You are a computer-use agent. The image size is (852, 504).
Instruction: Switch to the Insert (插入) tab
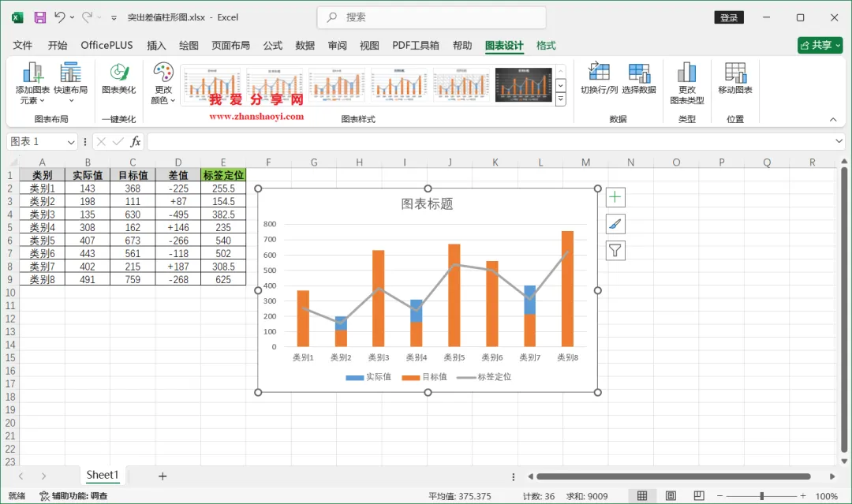[x=156, y=46]
